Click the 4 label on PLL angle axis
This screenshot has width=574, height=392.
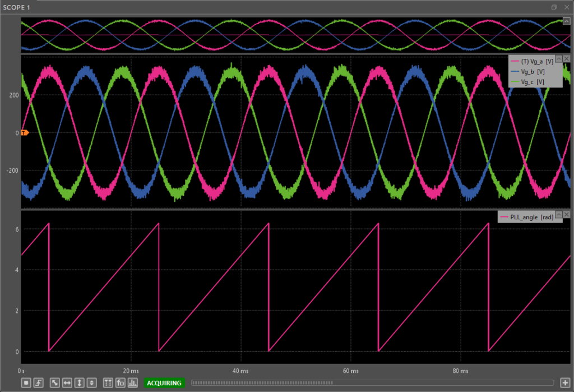pos(17,270)
